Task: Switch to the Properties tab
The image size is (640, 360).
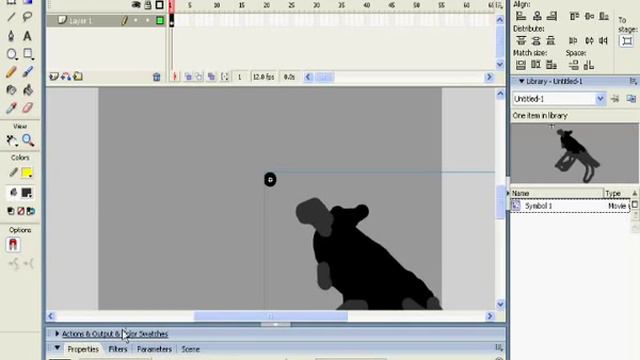Action: coord(83,349)
